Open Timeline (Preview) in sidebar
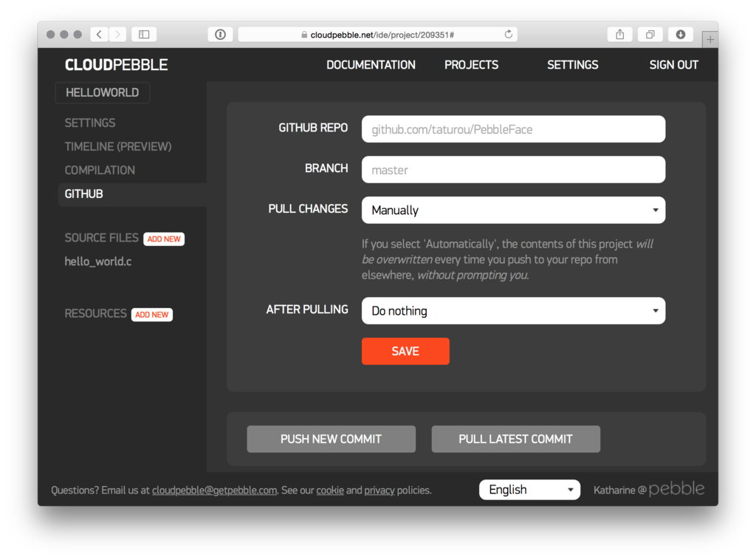Viewport: 756px width, 560px height. (x=118, y=146)
